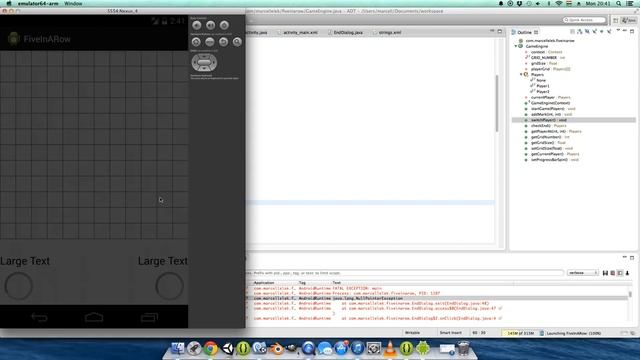Switch to EndDialog.java tab

point(345,32)
